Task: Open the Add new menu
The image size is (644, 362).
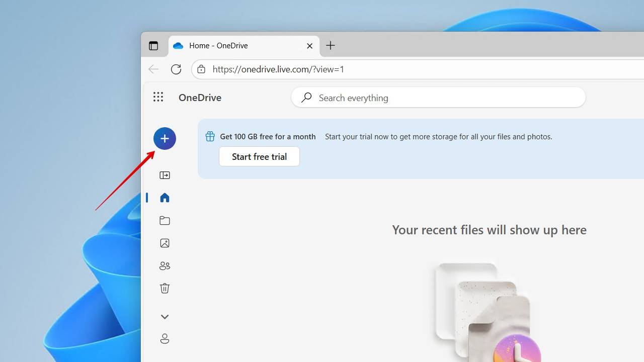Action: 165,138
